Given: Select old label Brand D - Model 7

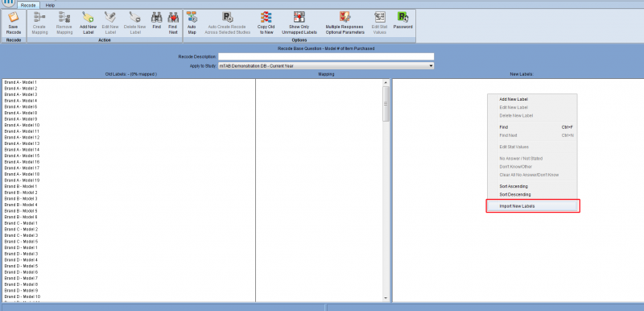Looking at the screenshot, I should point(21,278).
